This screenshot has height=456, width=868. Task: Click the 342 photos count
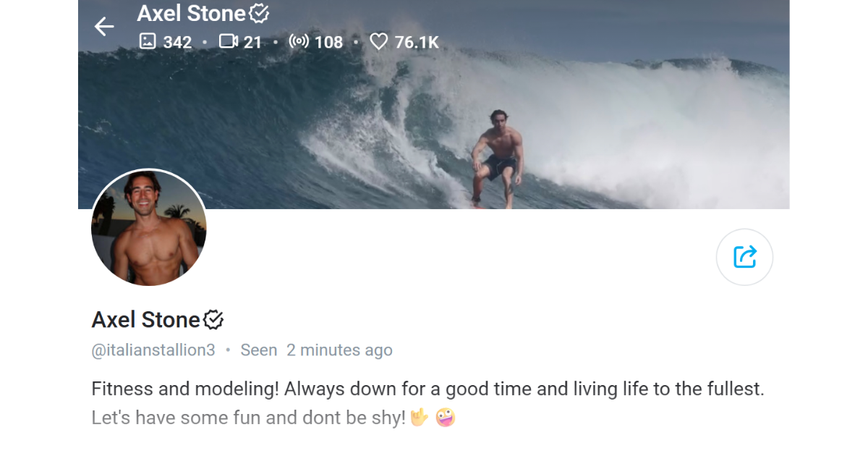pos(177,42)
